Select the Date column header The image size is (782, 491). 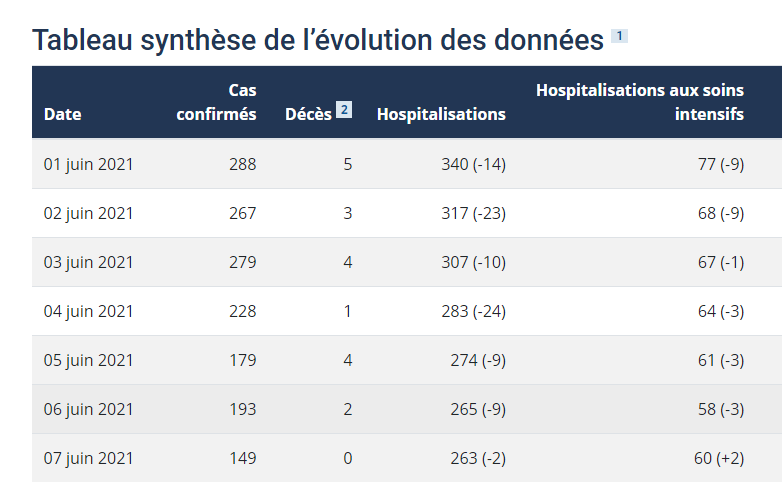coord(62,114)
